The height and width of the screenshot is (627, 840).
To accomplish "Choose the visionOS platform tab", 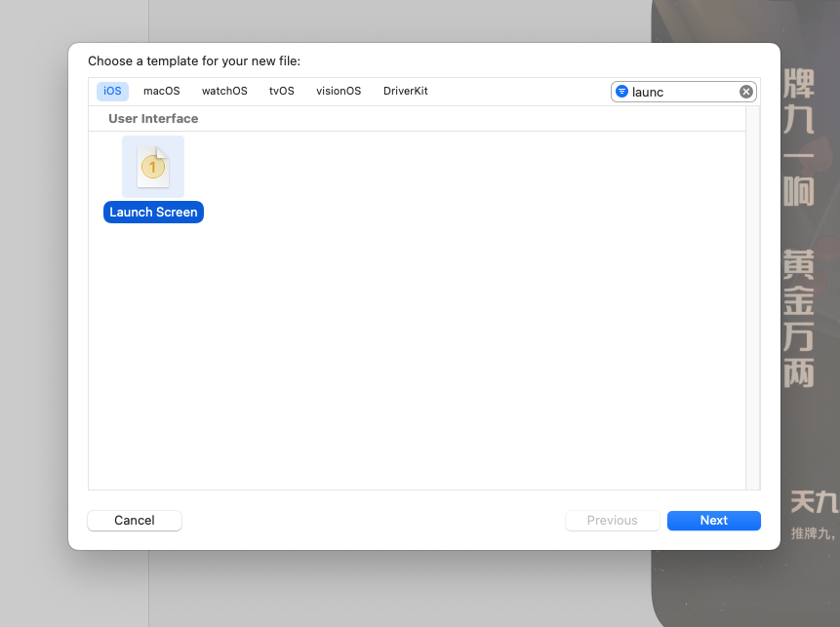I will click(339, 91).
